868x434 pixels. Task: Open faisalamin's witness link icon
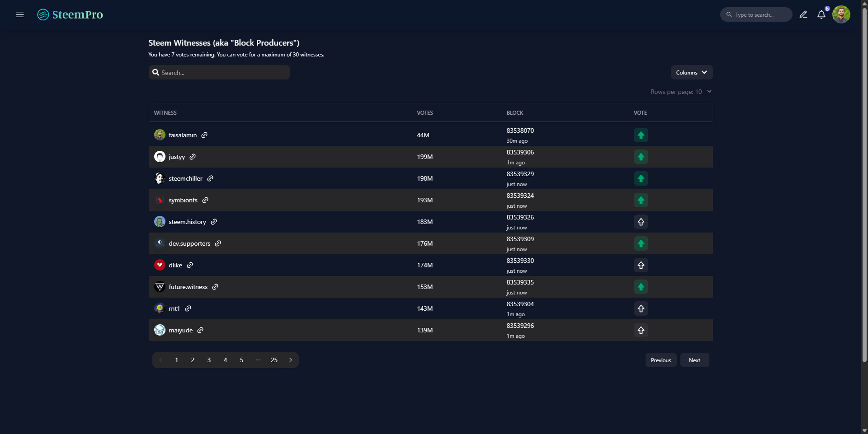point(204,135)
